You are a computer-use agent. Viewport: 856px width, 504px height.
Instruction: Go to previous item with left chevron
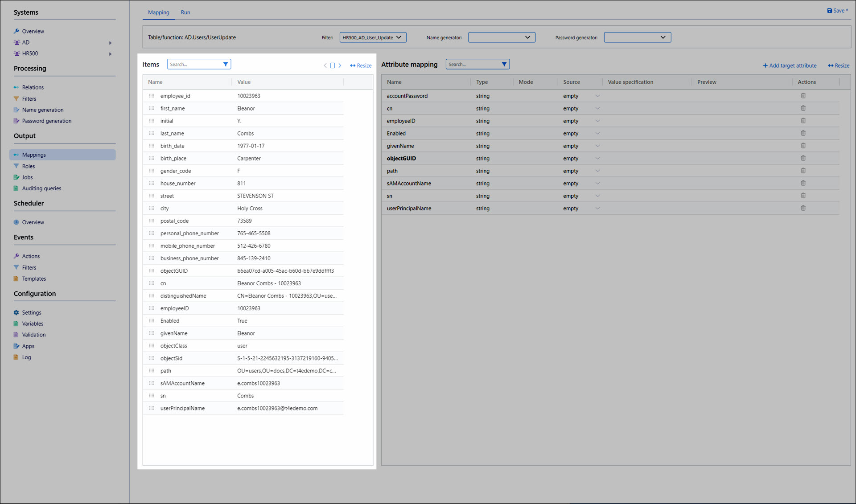325,66
